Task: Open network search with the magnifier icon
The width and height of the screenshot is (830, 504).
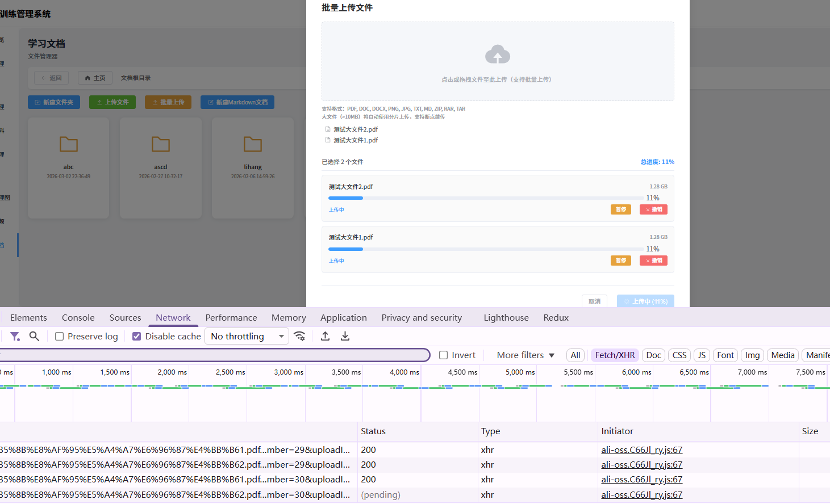Action: (x=34, y=337)
